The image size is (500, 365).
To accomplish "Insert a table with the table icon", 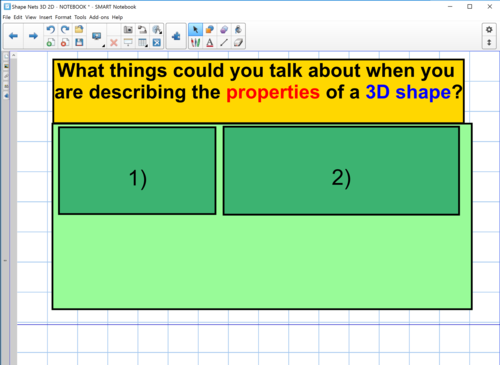I will click(x=142, y=42).
